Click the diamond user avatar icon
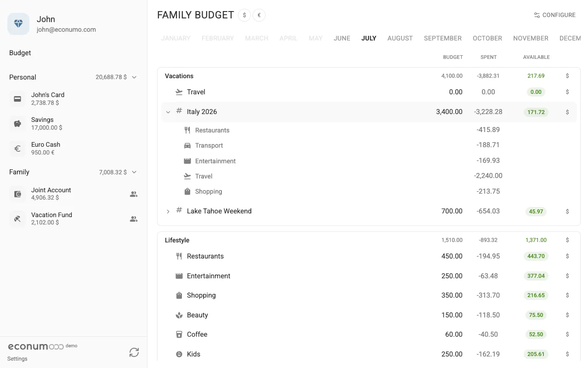 click(18, 24)
